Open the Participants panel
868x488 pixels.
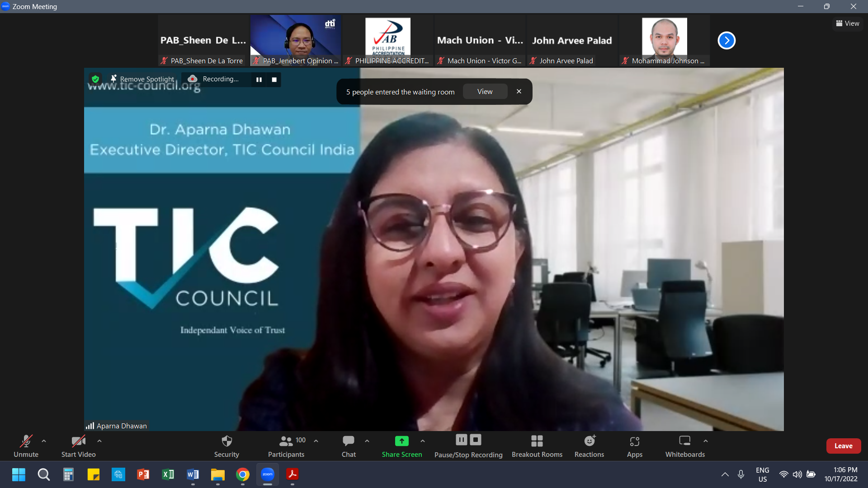click(286, 446)
